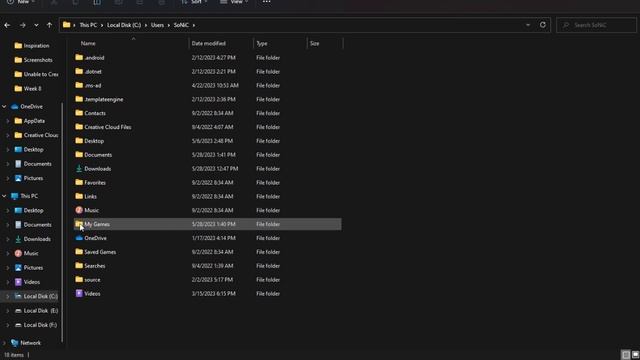Select the My Games folder name
The image size is (640, 360).
[97, 224]
